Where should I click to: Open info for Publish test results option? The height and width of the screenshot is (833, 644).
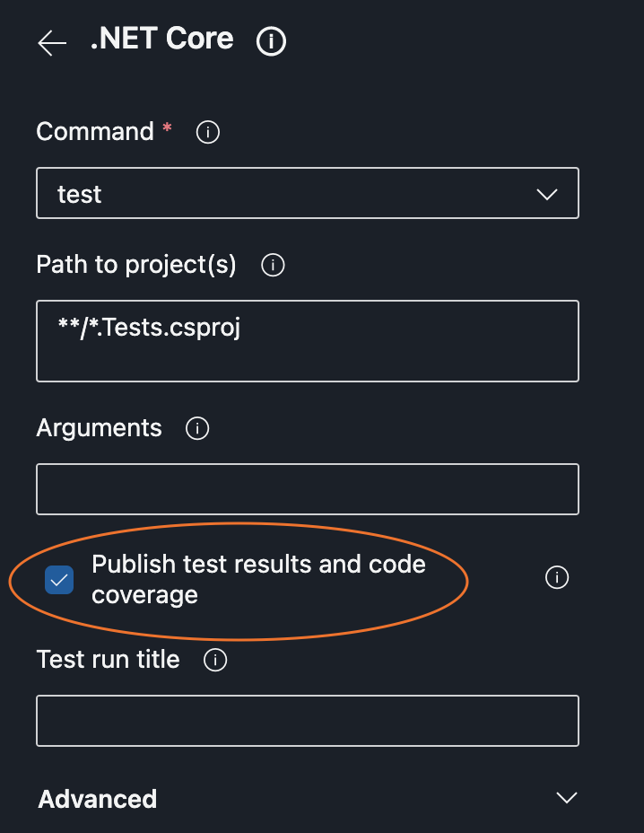(x=557, y=578)
